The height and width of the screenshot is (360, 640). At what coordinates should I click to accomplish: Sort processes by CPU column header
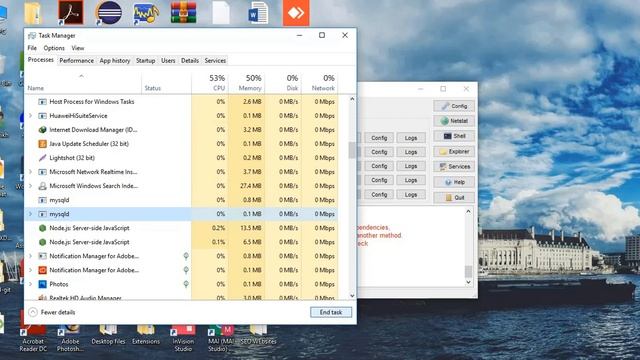(210, 82)
